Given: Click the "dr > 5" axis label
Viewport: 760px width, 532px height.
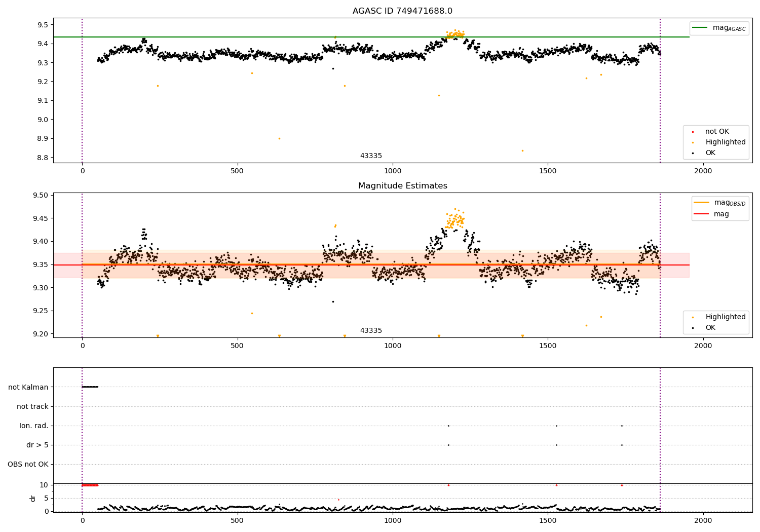Looking at the screenshot, I should [37, 445].
